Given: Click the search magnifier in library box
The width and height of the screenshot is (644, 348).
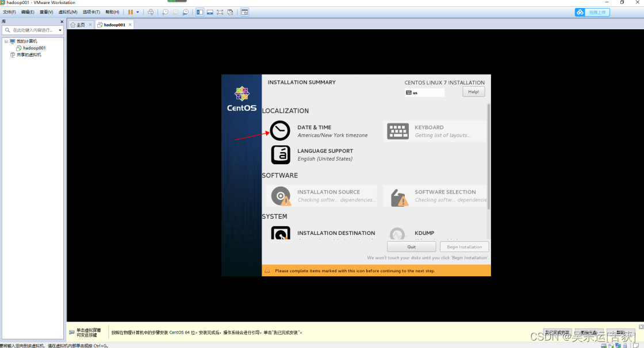Looking at the screenshot, I should point(7,30).
